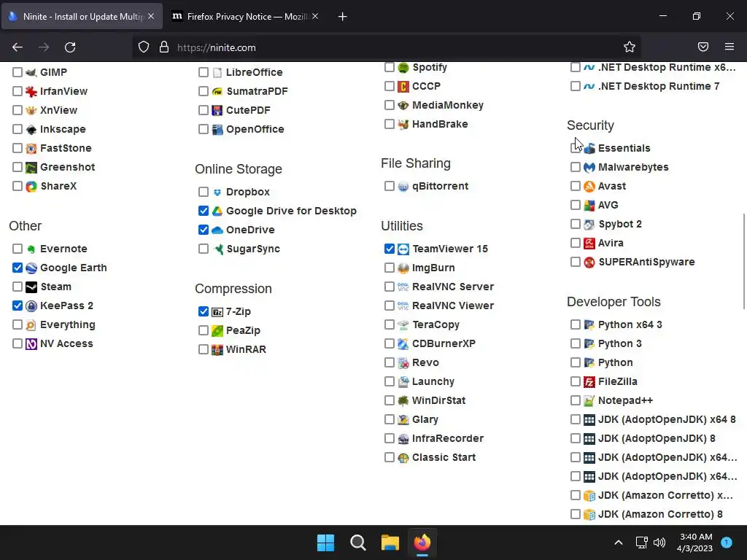Click the SugarSync bird icon
Image resolution: width=747 pixels, height=560 pixels.
point(217,249)
